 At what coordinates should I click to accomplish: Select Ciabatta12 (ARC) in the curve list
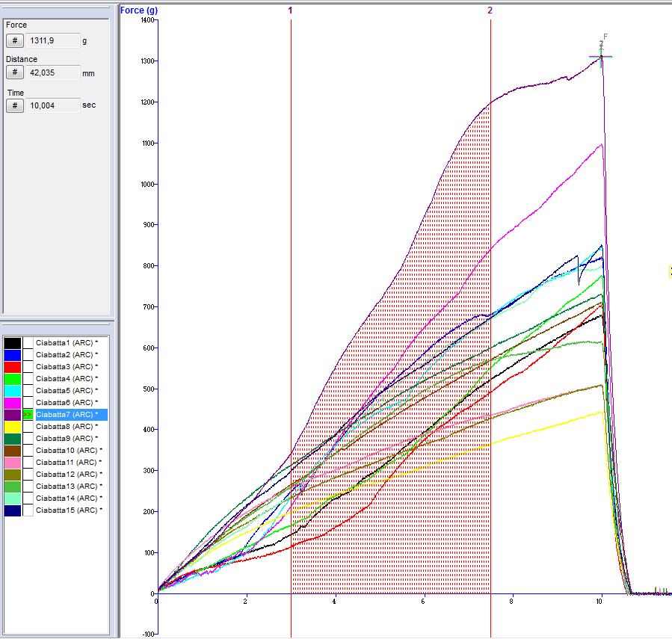coord(69,475)
